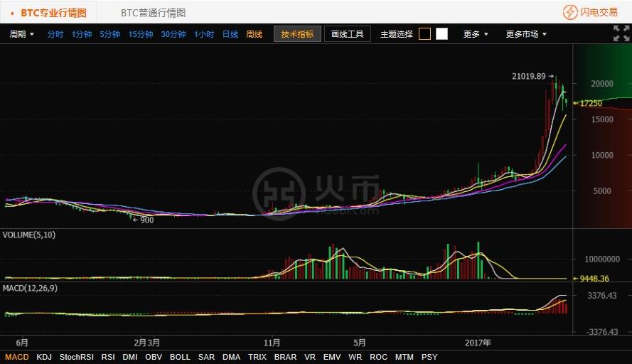632x364 pixels.
Task: Select the 1分钟 timeframe
Action: 82,34
